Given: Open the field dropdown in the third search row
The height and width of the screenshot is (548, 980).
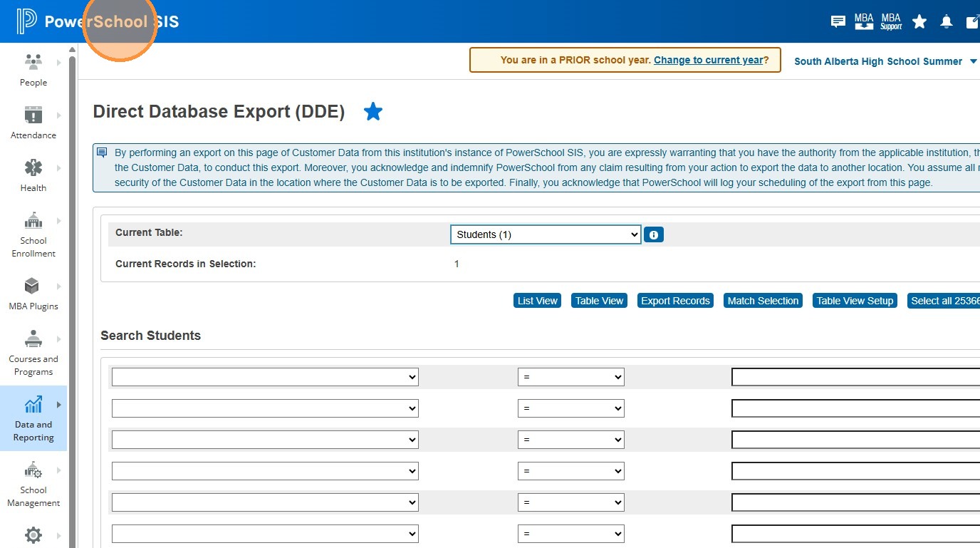Looking at the screenshot, I should click(265, 440).
